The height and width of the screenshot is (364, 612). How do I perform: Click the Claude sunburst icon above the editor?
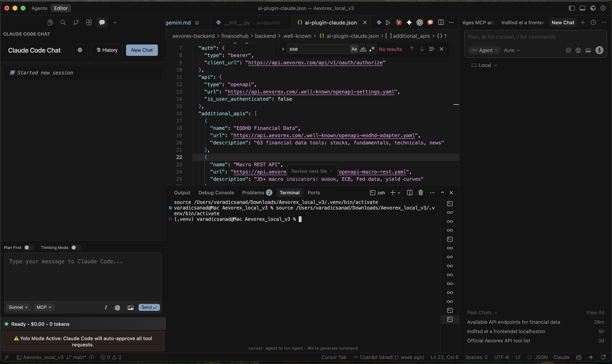[x=399, y=23]
